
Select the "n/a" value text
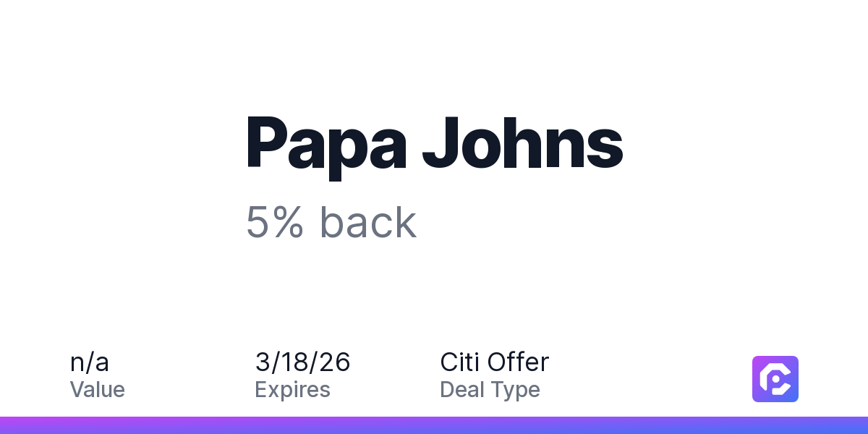(x=90, y=362)
